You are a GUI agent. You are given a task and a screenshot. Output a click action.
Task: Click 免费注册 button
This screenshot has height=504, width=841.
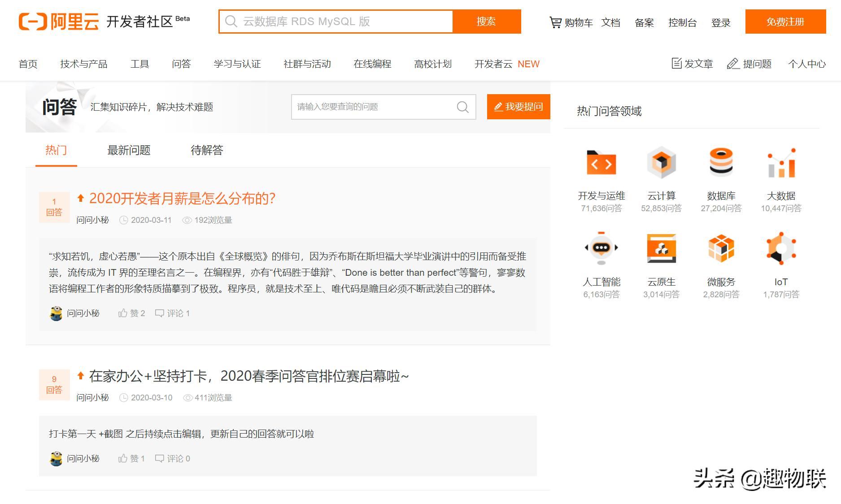tap(785, 22)
